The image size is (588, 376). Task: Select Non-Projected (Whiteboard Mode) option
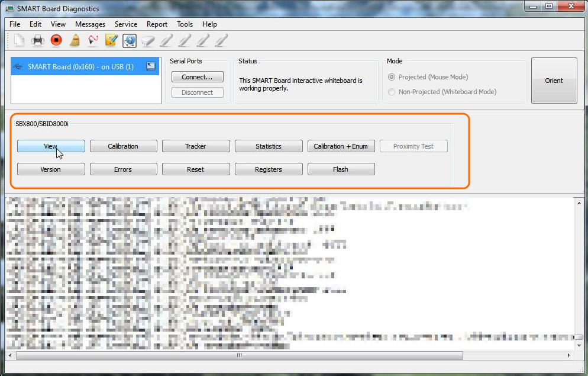(392, 92)
